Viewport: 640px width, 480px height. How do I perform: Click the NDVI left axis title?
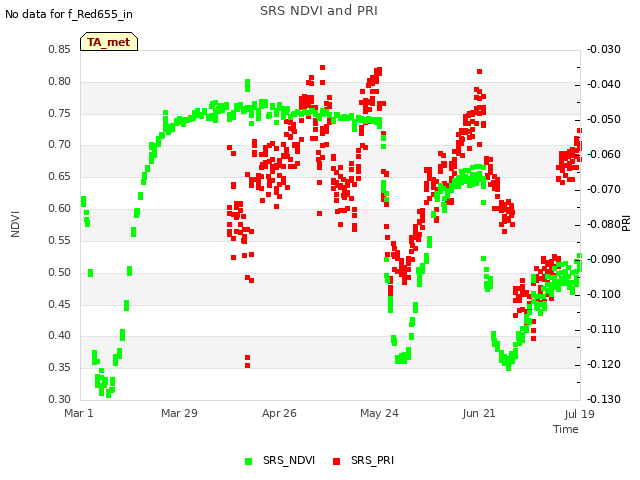tap(15, 224)
